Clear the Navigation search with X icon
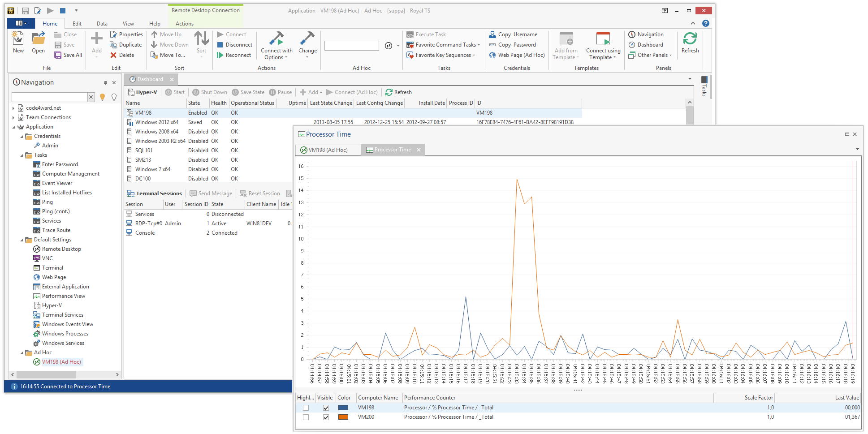 tap(91, 97)
